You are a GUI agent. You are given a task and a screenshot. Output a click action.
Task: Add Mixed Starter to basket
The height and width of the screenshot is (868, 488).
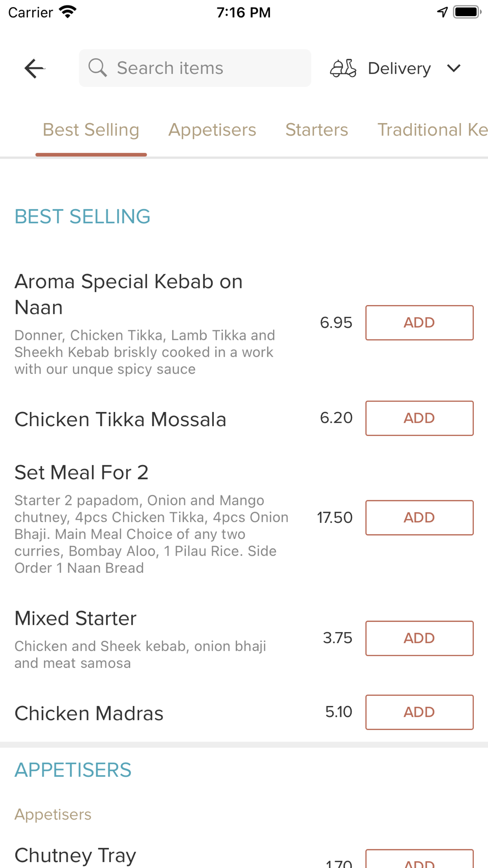coord(419,638)
